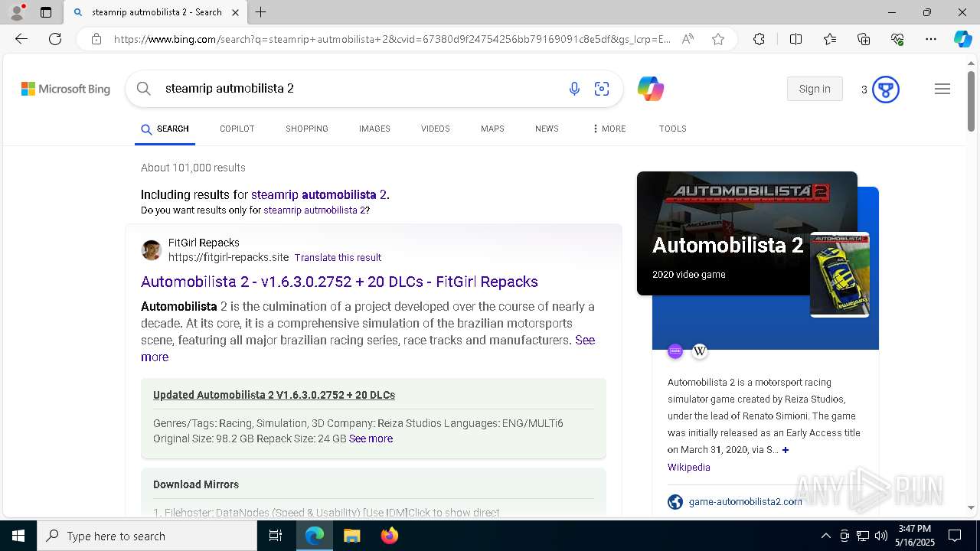
Task: Open the Favorites list icon
Action: [x=830, y=39]
